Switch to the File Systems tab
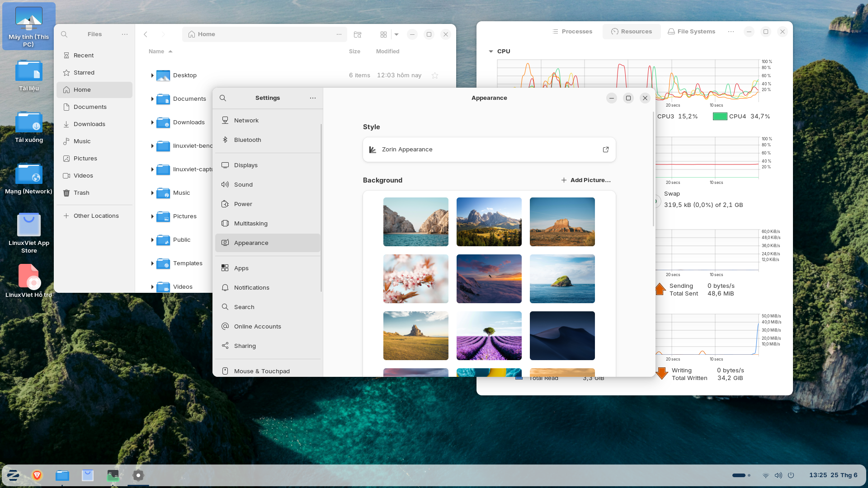 point(691,32)
